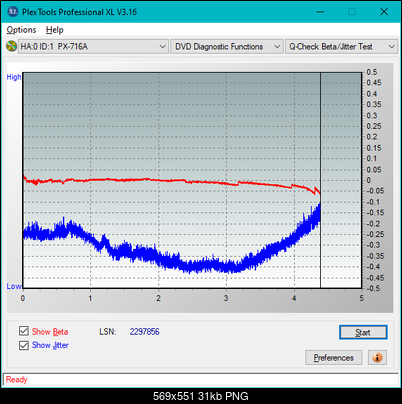
Task: Open the orange info icon button
Action: point(377,358)
